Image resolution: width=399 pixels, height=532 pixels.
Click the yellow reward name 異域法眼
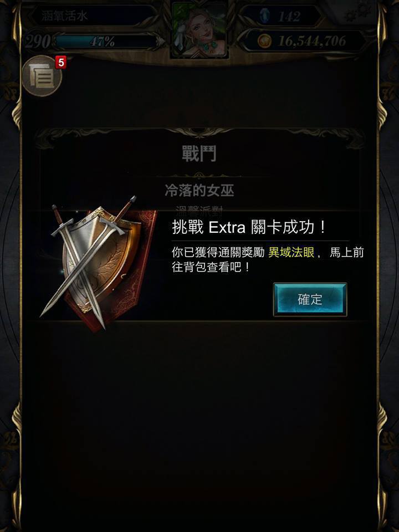tap(291, 253)
